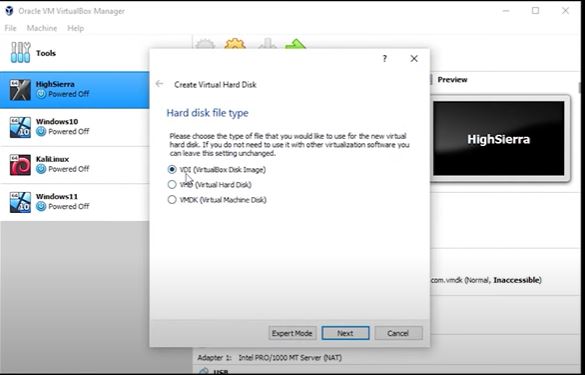Cancel the Create Virtual Hard Disk wizard
Viewport: 585px width, 375px height.
(398, 333)
